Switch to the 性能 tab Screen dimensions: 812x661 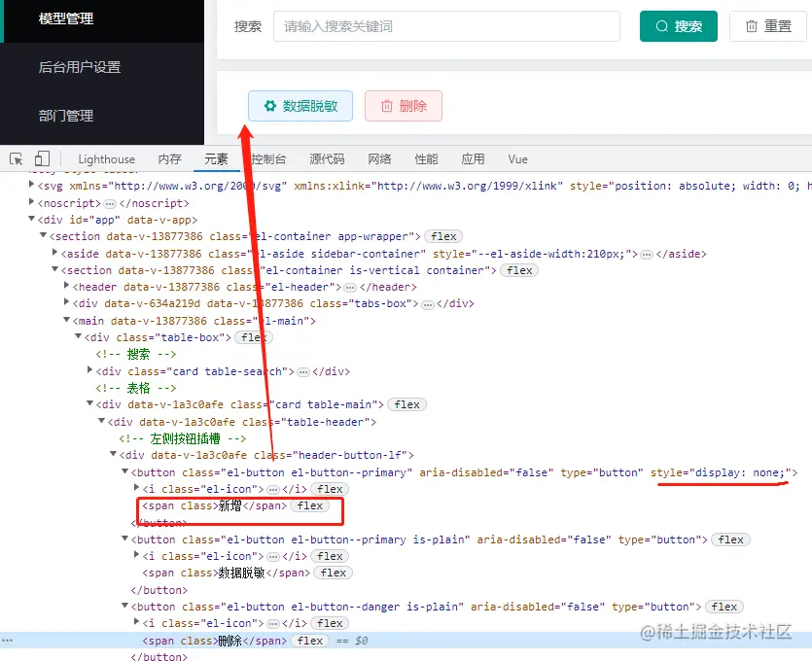pyautogui.click(x=426, y=158)
